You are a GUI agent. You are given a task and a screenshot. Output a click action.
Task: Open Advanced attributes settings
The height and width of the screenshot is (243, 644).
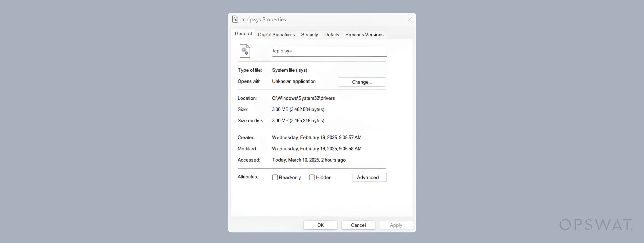(369, 177)
